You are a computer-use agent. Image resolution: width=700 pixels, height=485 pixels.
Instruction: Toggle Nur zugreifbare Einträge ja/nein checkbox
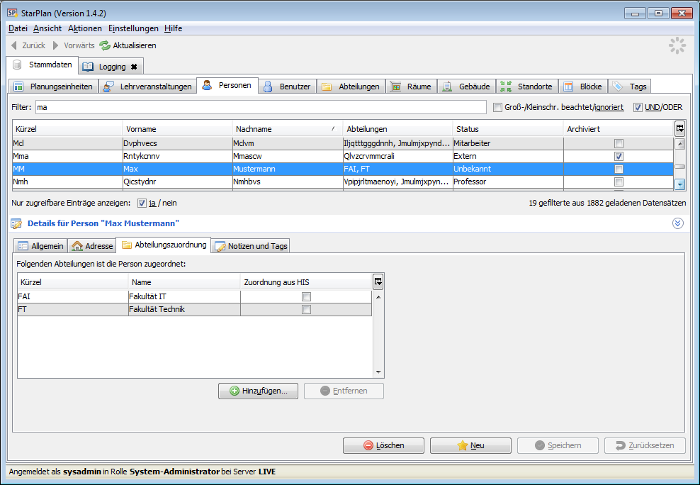pyautogui.click(x=142, y=203)
